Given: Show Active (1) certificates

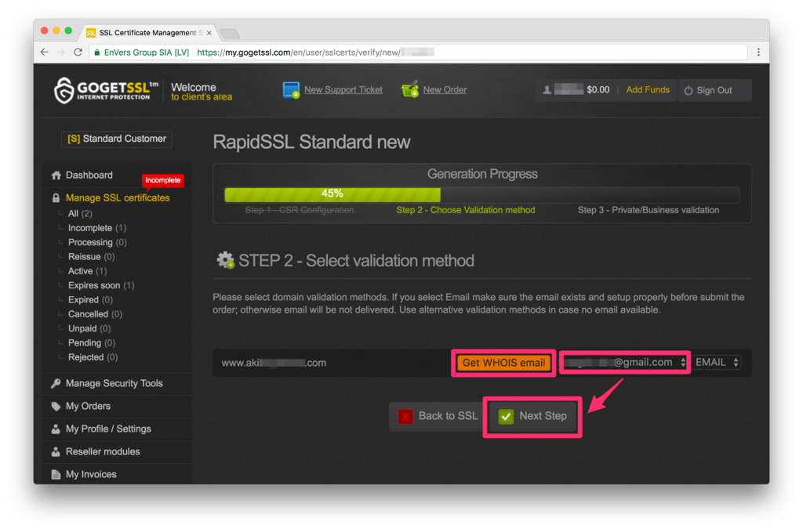Looking at the screenshot, I should click(87, 271).
